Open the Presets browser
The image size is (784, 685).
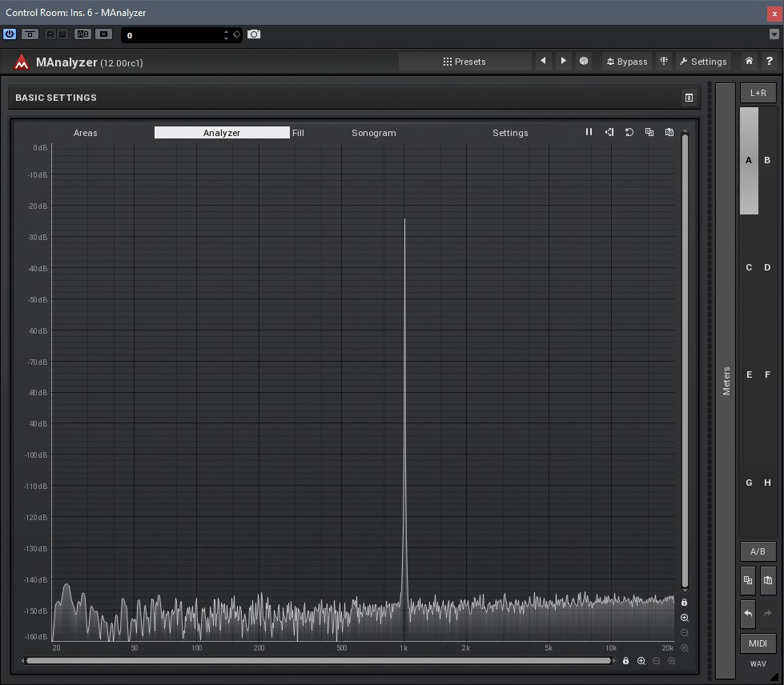coord(465,62)
